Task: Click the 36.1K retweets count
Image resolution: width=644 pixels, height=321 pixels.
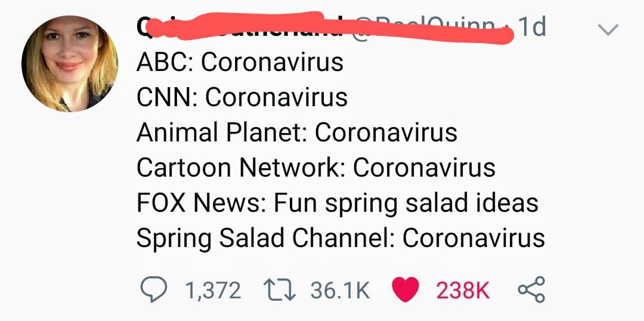Action: [340, 291]
